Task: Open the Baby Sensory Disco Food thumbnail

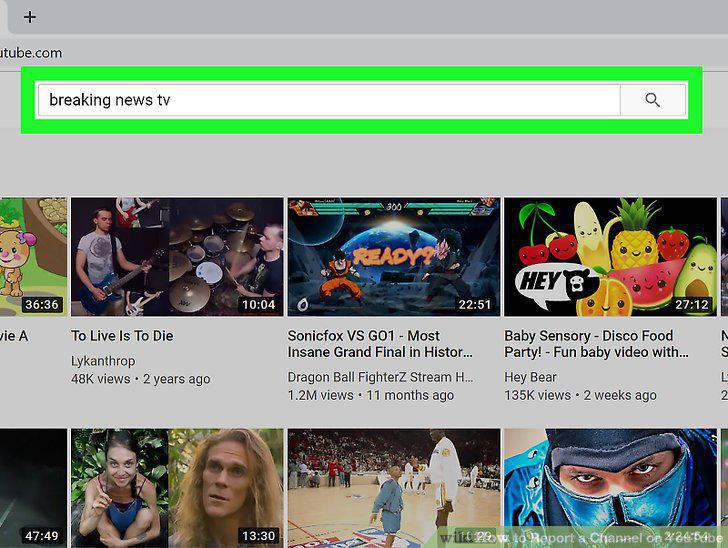Action: pyautogui.click(x=611, y=257)
